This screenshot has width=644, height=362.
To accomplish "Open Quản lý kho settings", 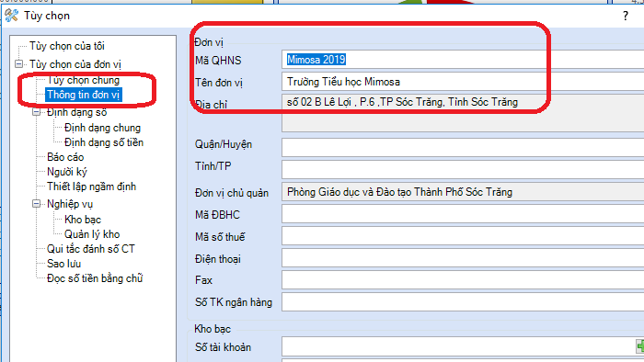I will [x=92, y=234].
